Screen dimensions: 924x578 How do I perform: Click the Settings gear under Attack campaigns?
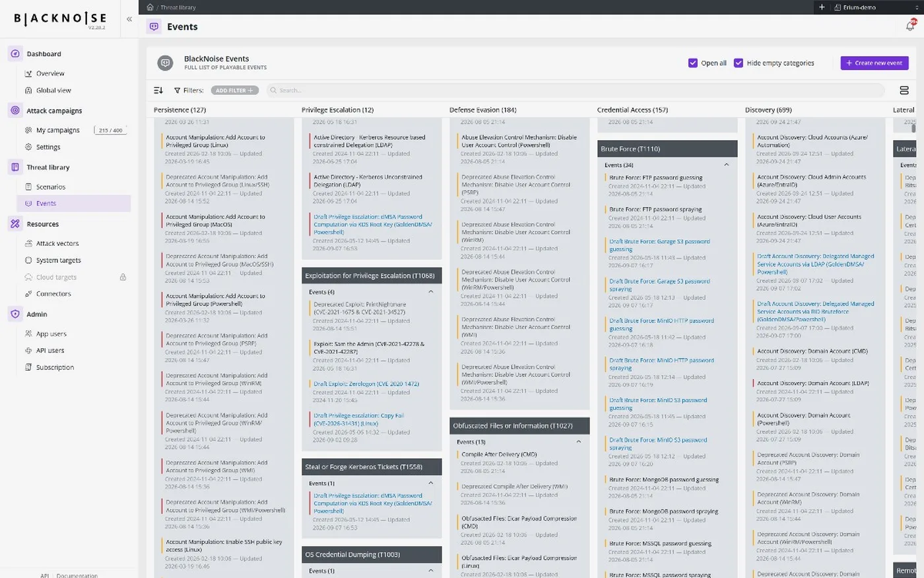point(28,147)
